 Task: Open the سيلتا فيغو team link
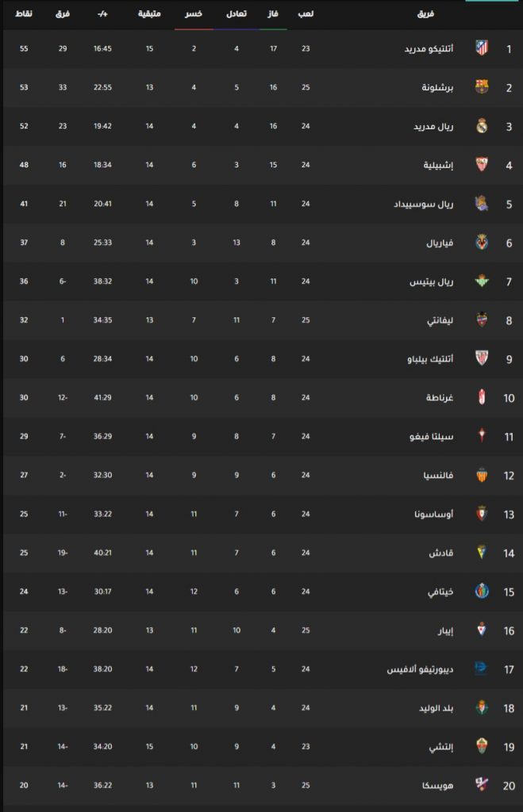pos(431,437)
